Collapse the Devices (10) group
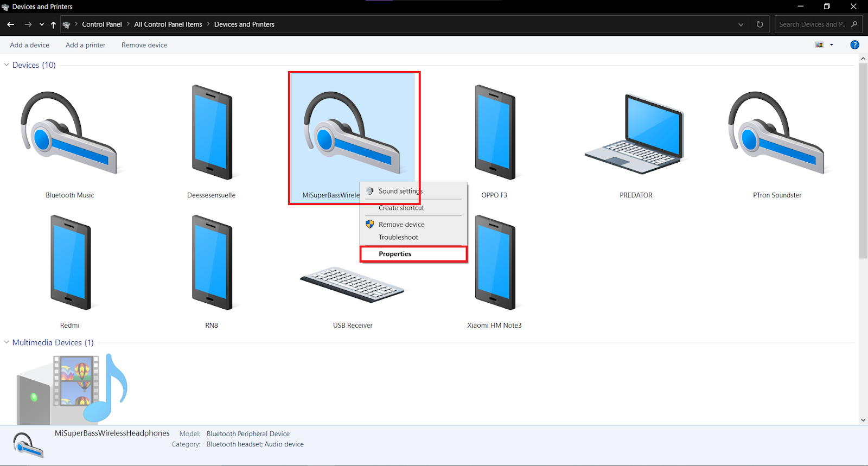Screen dimensions: 868x466 [x=7, y=65]
